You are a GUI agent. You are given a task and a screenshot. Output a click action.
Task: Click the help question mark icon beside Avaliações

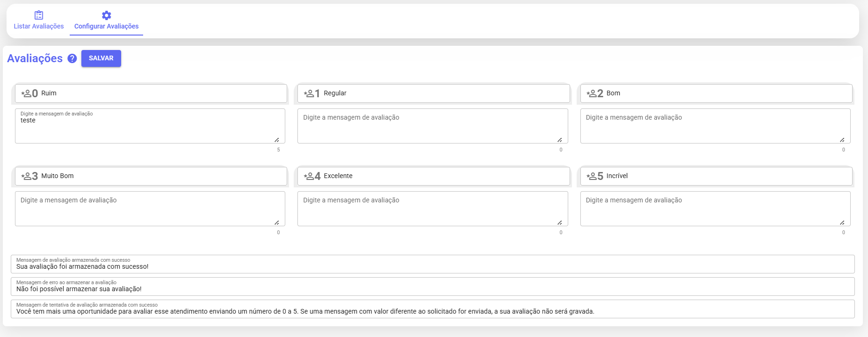point(72,58)
